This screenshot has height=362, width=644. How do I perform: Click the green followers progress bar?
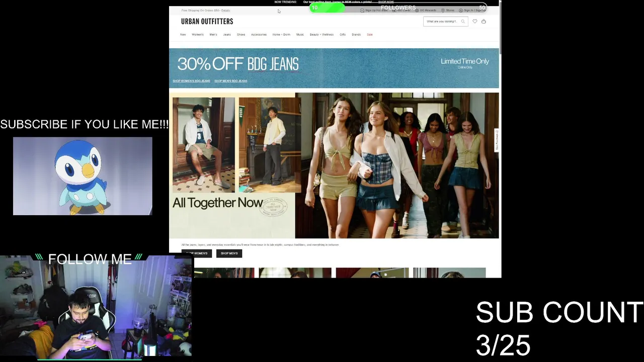327,8
